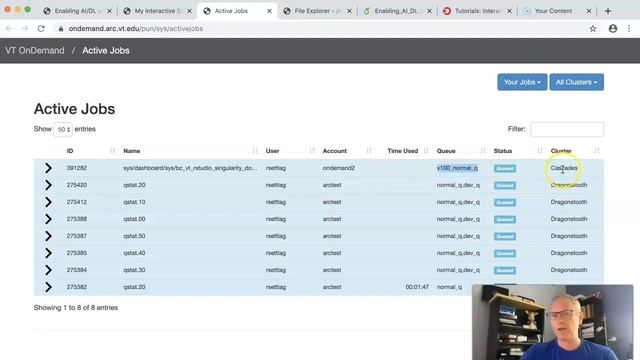Click normal_q,dev_q queue for job 275387
This screenshot has width=640, height=360.
tap(458, 236)
